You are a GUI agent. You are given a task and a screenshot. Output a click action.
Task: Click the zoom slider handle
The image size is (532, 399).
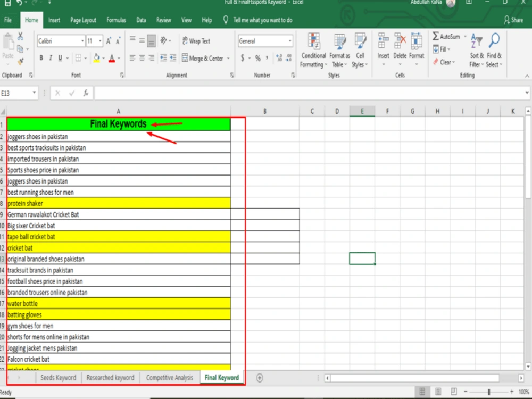[x=489, y=392]
